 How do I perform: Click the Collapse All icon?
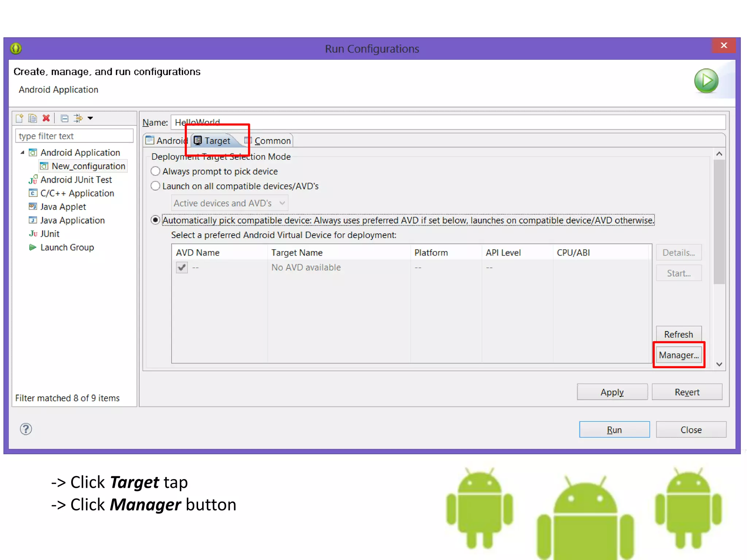pyautogui.click(x=65, y=118)
